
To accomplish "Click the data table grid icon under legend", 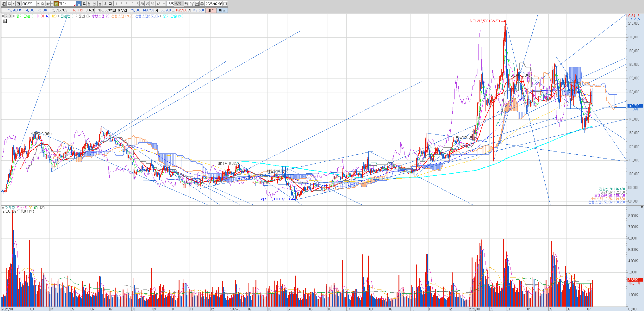I will pyautogui.click(x=5, y=21).
